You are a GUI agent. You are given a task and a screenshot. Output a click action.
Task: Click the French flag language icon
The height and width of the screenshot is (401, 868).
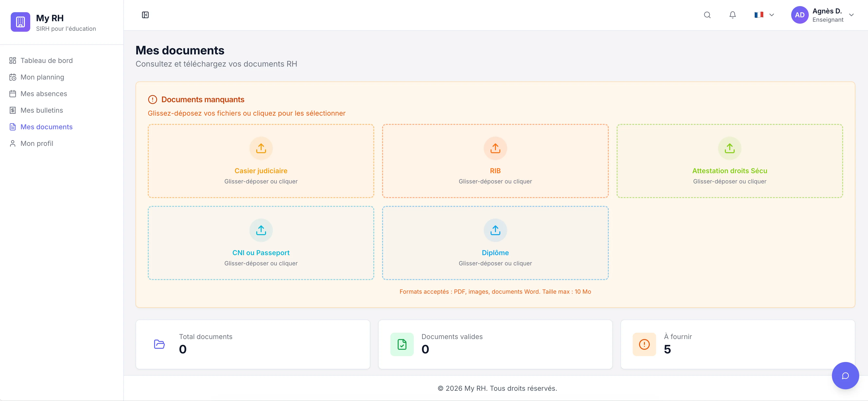click(759, 15)
